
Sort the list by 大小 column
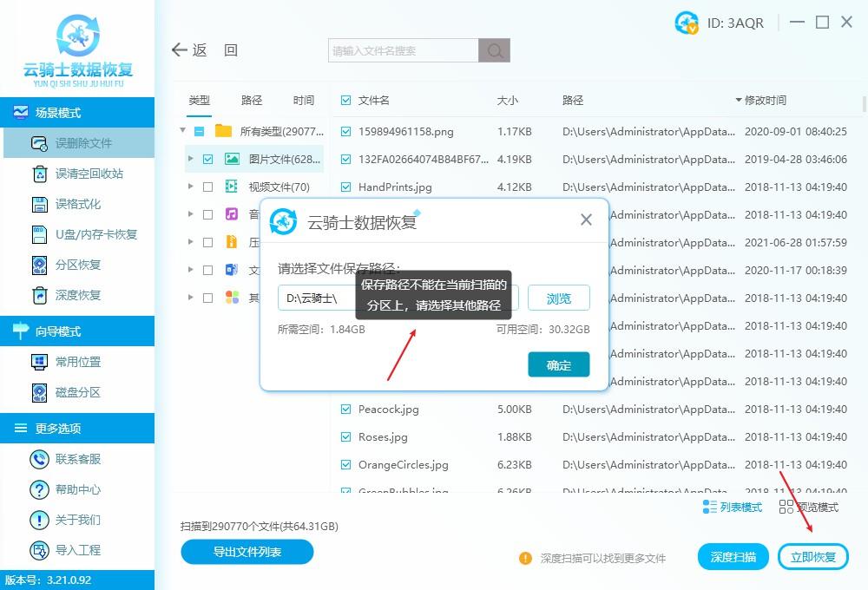coord(508,100)
